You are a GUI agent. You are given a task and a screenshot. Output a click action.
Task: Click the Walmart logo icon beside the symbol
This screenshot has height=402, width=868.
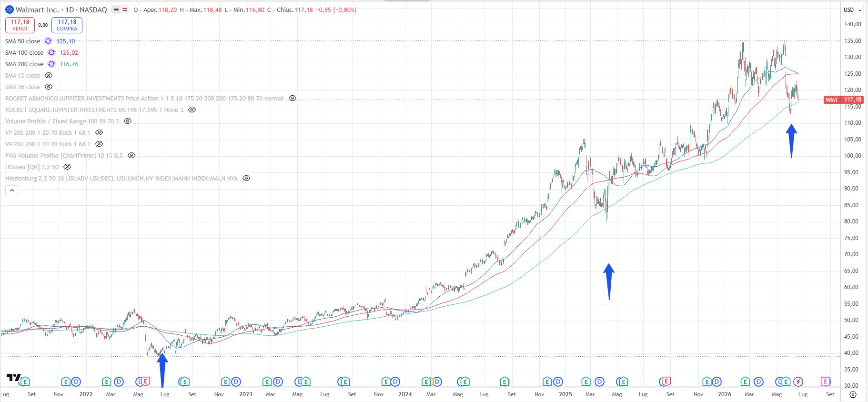(9, 10)
